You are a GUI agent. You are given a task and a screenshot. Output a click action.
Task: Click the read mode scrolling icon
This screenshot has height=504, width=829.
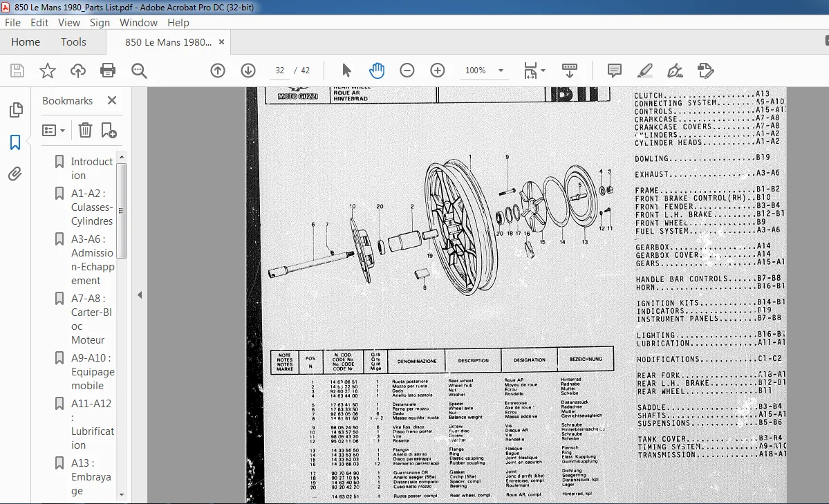570,71
